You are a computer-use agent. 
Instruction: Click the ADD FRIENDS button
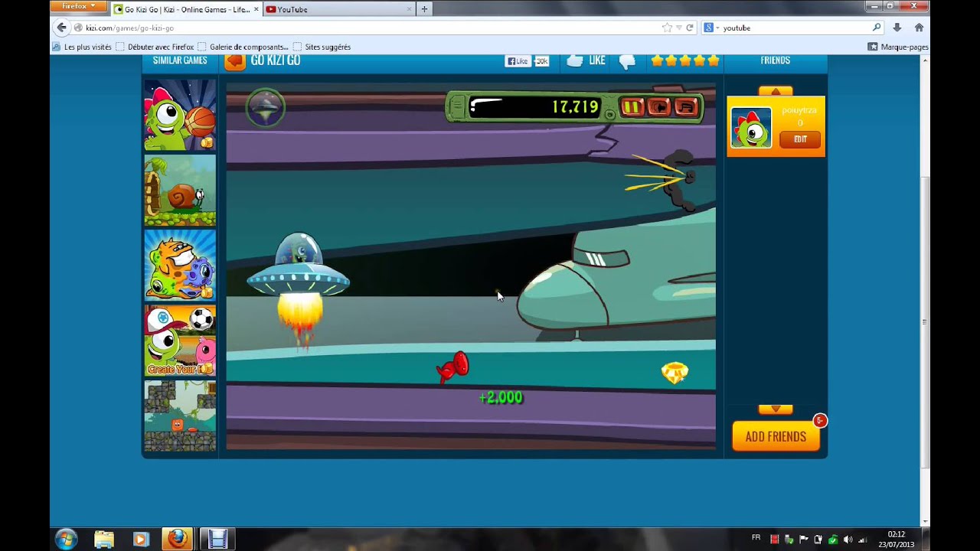click(776, 436)
